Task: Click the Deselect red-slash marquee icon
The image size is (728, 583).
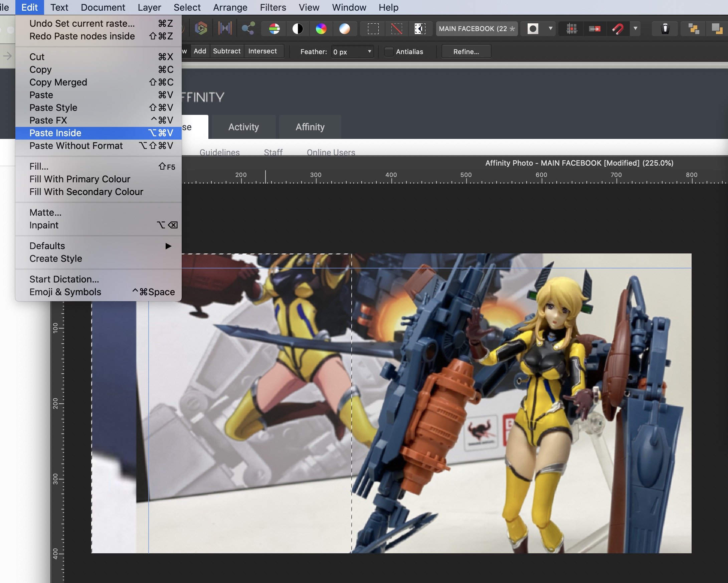Action: point(396,29)
